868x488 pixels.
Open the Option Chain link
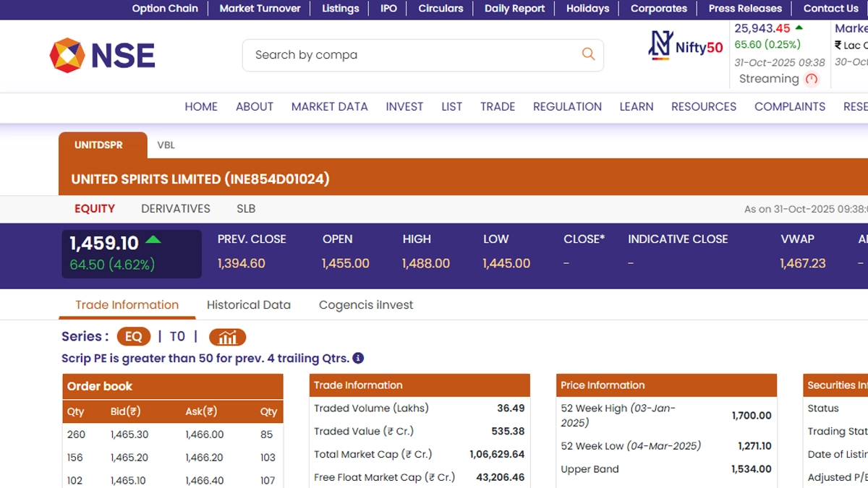tap(165, 9)
